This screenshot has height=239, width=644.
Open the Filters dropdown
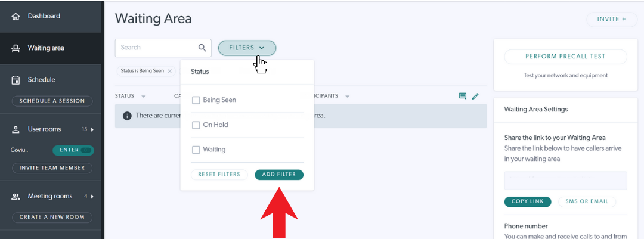(x=247, y=48)
